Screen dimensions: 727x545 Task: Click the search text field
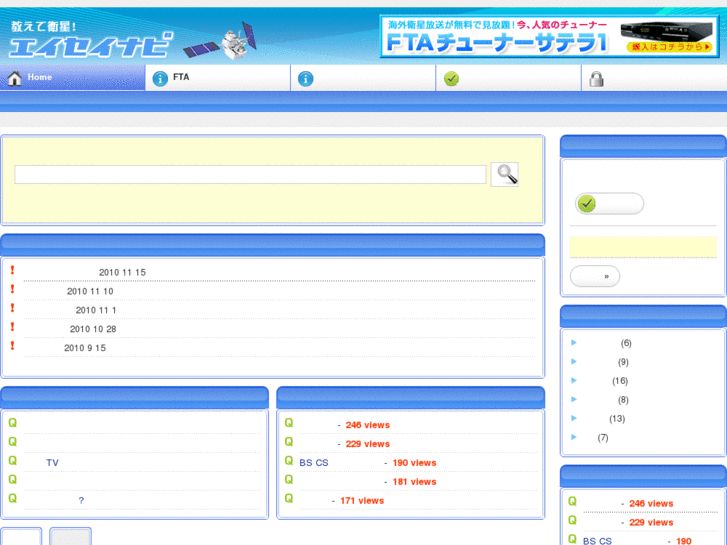(250, 174)
